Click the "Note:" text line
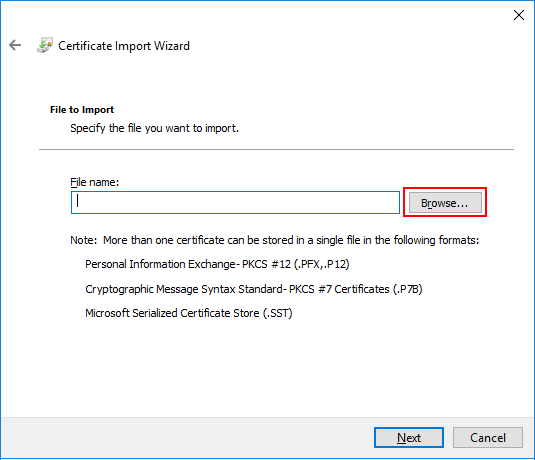The image size is (535, 460). coord(275,240)
